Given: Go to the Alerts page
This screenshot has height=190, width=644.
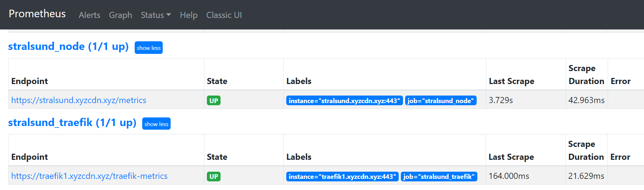Looking at the screenshot, I should click(x=89, y=15).
